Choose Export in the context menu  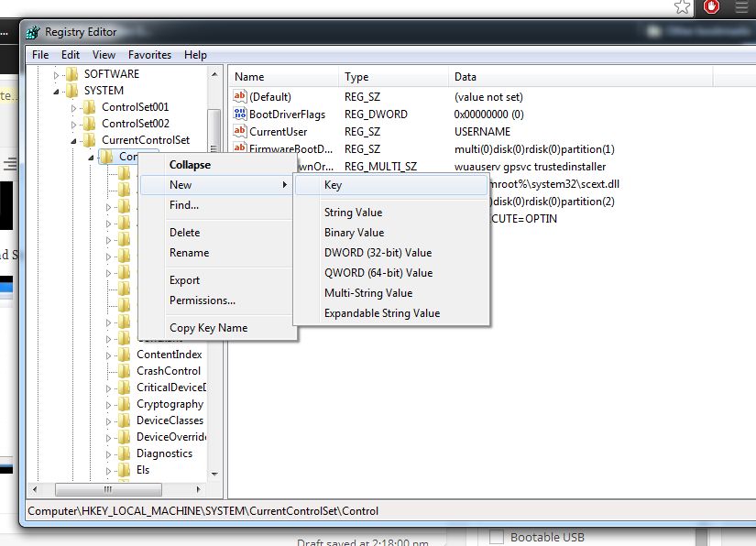[x=217, y=280]
